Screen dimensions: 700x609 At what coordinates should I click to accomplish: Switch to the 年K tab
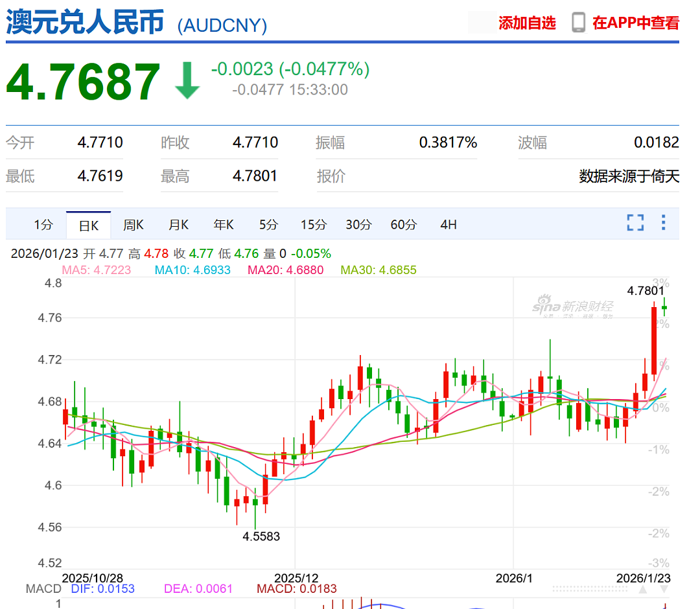(x=224, y=224)
